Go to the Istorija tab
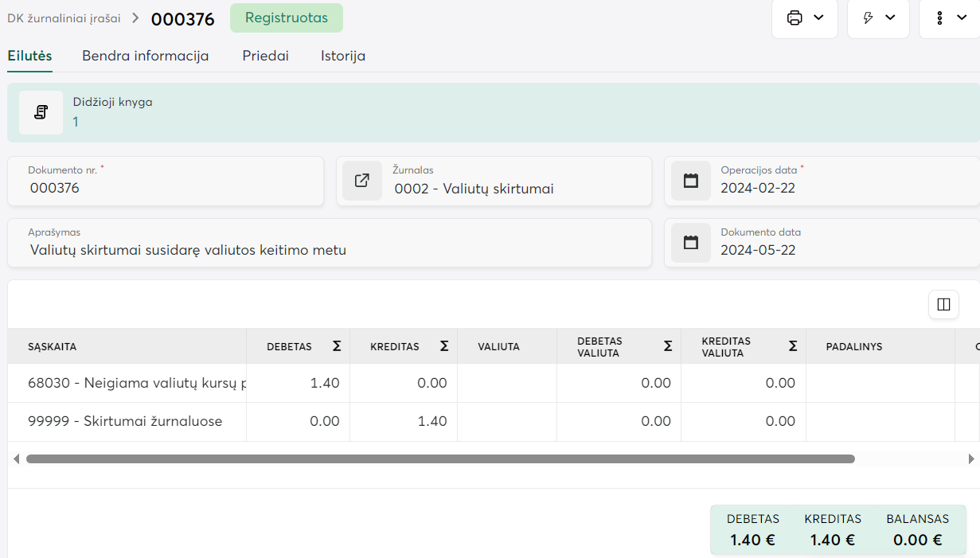Image resolution: width=980 pixels, height=558 pixels. pos(343,56)
